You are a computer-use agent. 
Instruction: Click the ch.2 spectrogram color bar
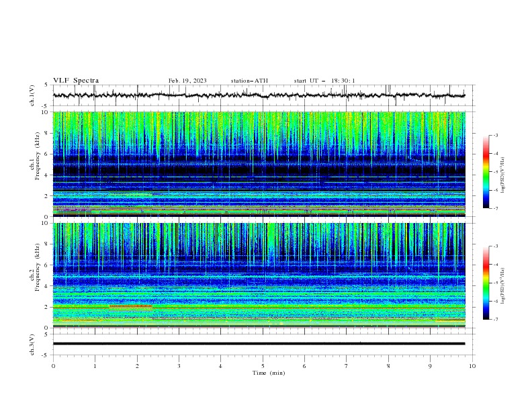[486, 283]
